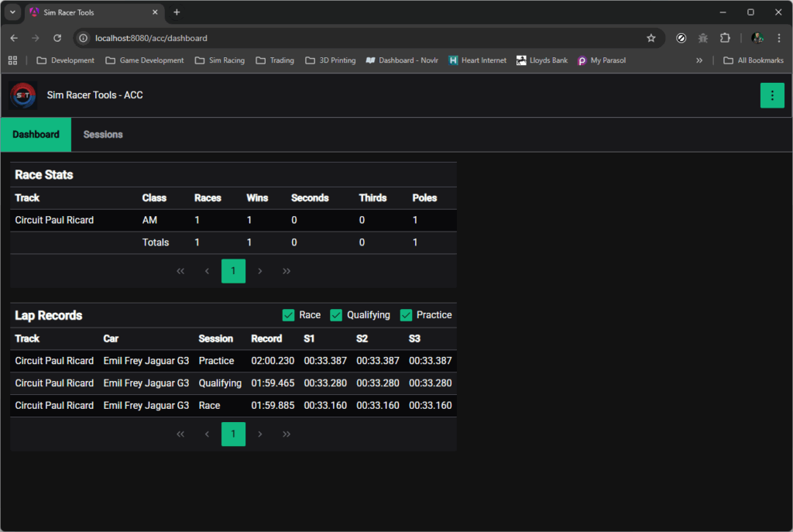This screenshot has height=532, width=793.
Task: Click page 1 button in Race Stats
Action: (233, 271)
